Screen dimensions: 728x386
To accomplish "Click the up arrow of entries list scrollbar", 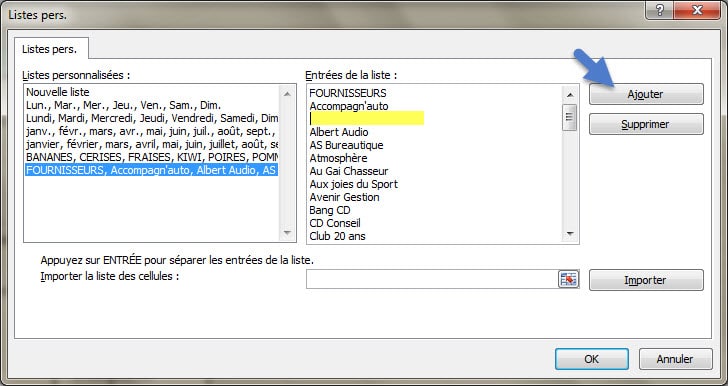I will point(570,95).
